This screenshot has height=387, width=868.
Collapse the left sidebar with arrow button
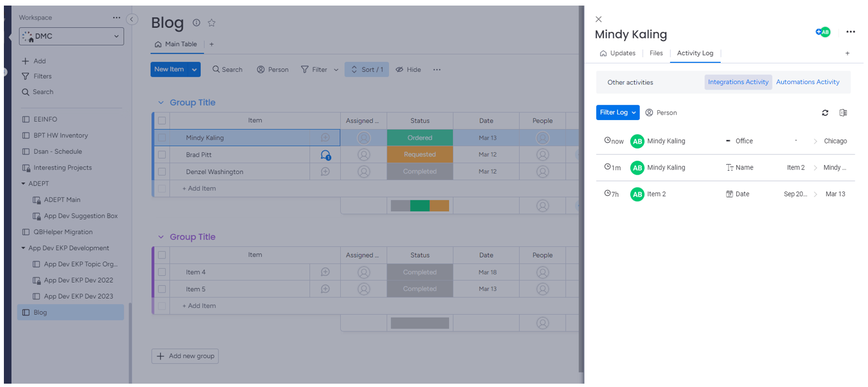tap(132, 19)
